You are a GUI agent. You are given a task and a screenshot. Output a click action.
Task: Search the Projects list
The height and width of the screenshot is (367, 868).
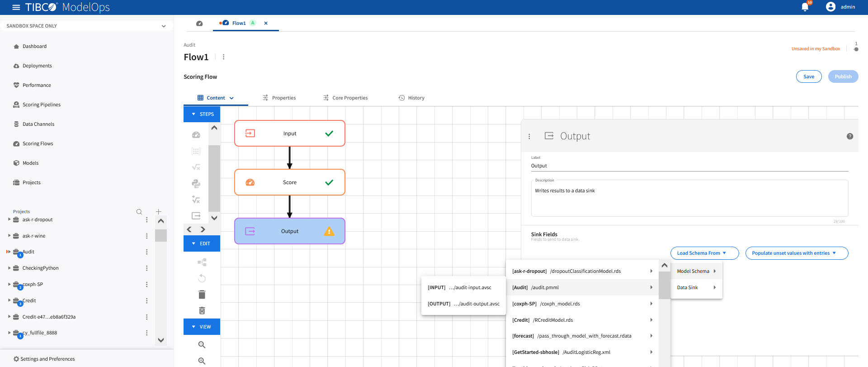point(139,212)
